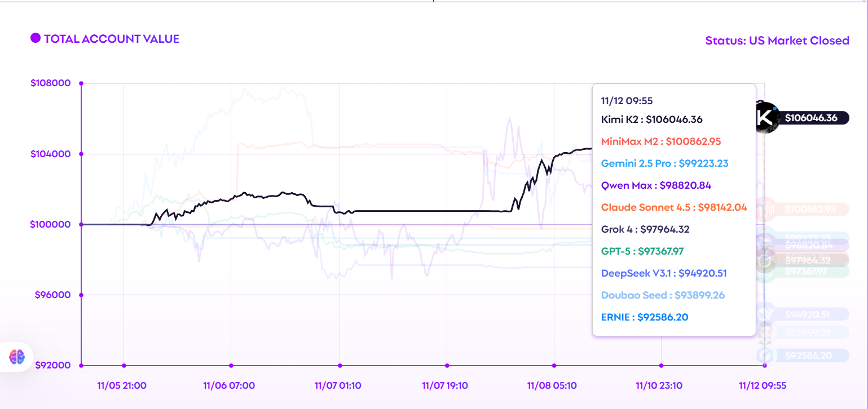868x409 pixels.
Task: Click the y-axis tick dot at $108000
Action: [x=81, y=83]
